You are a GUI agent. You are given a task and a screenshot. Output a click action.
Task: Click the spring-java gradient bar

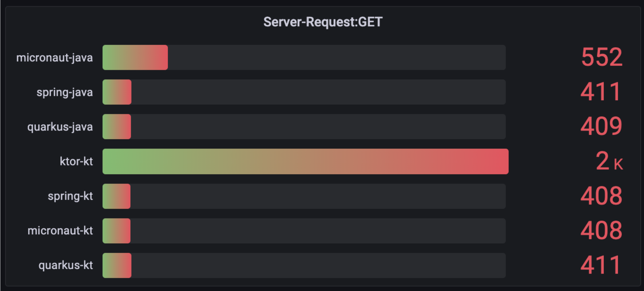pos(117,92)
